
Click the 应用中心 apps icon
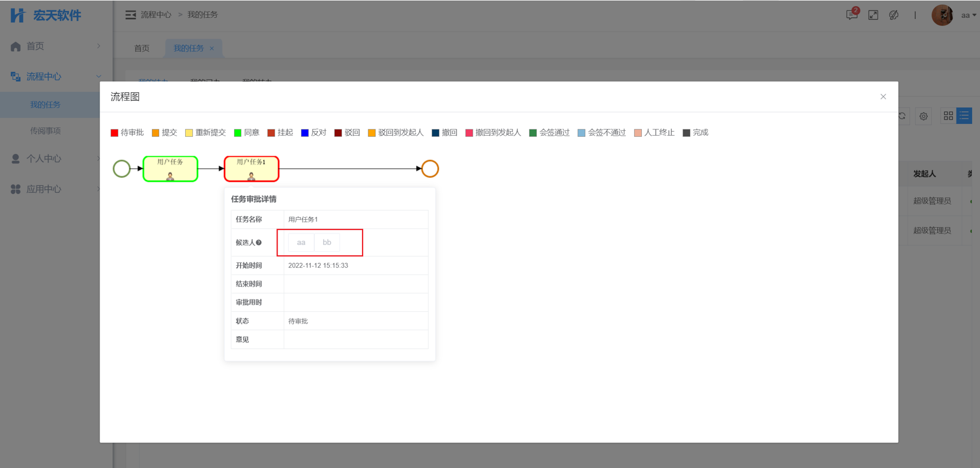coord(16,190)
